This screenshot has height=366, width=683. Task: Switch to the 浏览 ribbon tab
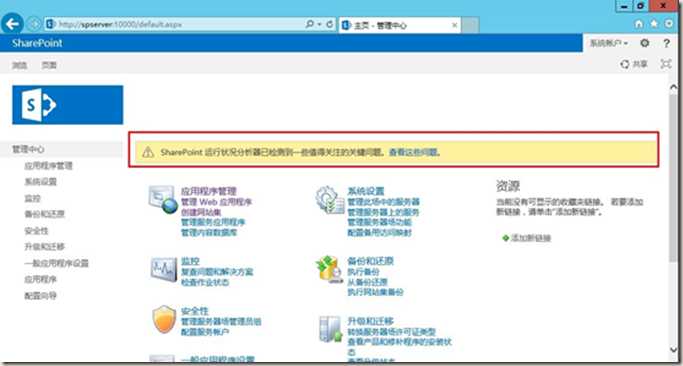tap(20, 65)
